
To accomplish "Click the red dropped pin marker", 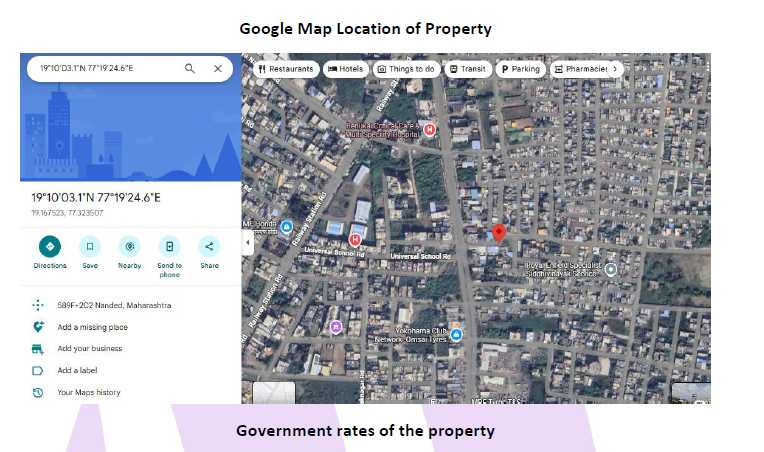I will tap(499, 233).
